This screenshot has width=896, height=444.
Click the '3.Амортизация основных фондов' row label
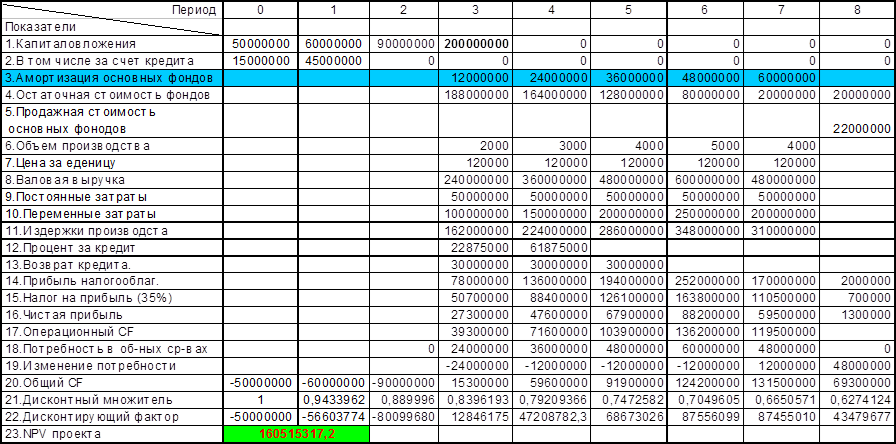[112, 78]
